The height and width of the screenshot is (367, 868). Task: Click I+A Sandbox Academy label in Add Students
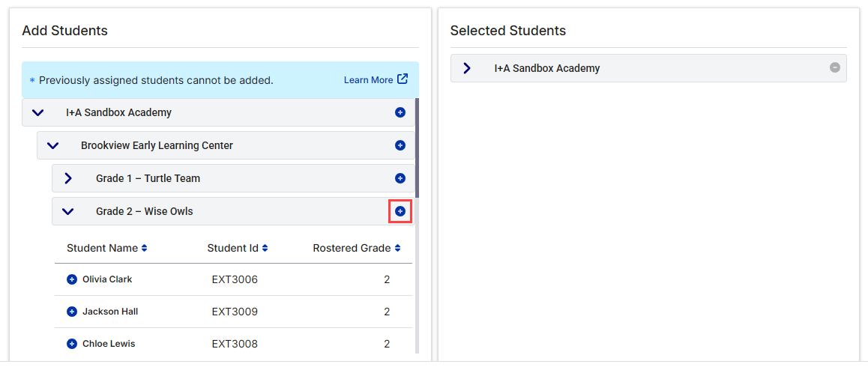tap(118, 112)
